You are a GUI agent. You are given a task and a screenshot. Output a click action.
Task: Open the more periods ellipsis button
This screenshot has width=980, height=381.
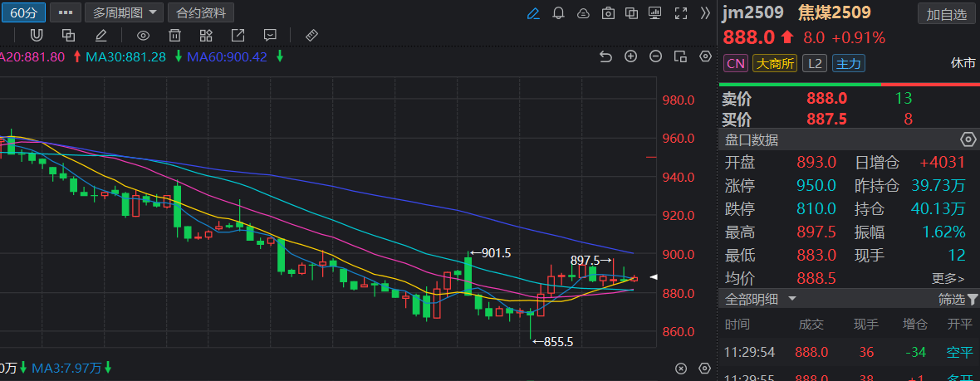(x=65, y=12)
